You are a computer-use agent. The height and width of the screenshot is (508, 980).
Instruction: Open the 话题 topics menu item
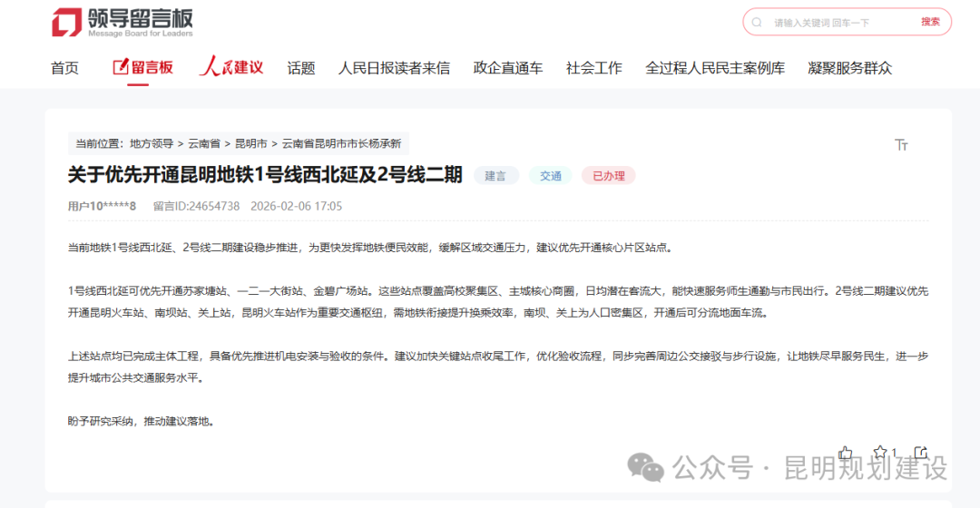click(301, 68)
